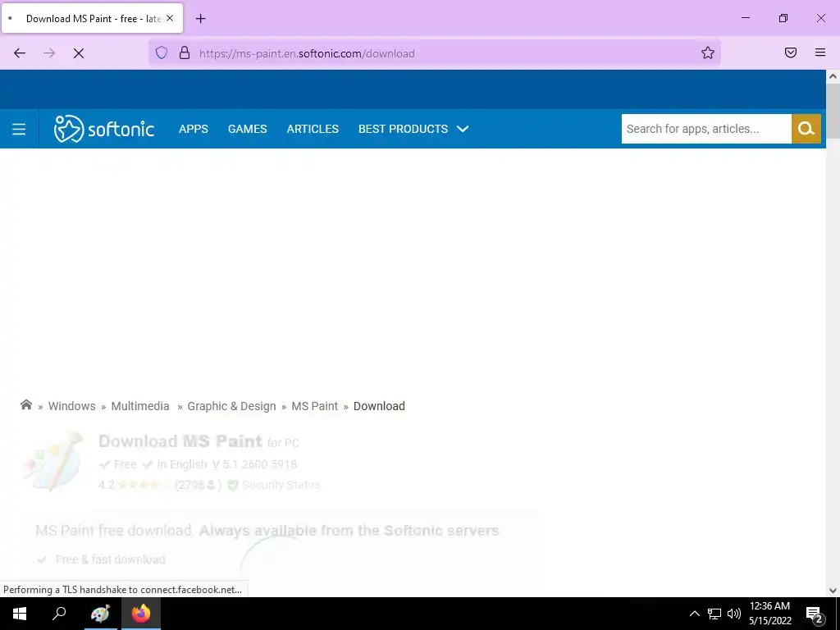Open Windows taskbar search
840x630 pixels.
tap(59, 614)
